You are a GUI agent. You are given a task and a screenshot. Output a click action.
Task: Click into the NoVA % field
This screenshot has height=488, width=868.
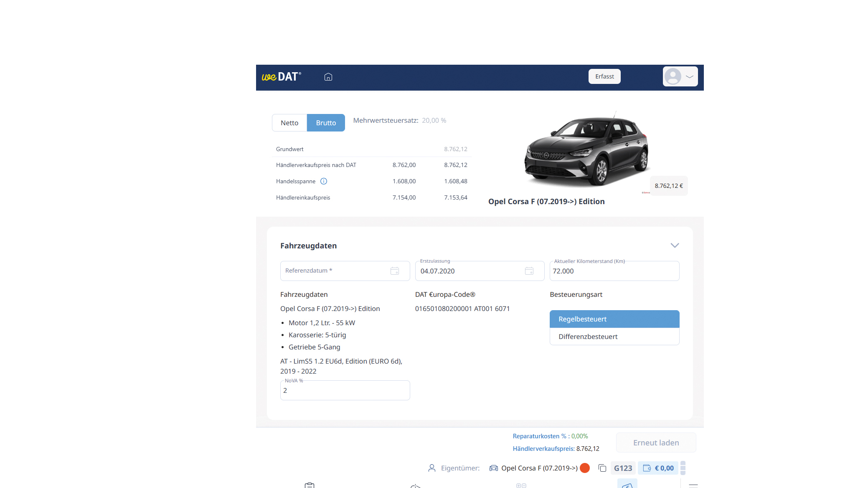(345, 391)
